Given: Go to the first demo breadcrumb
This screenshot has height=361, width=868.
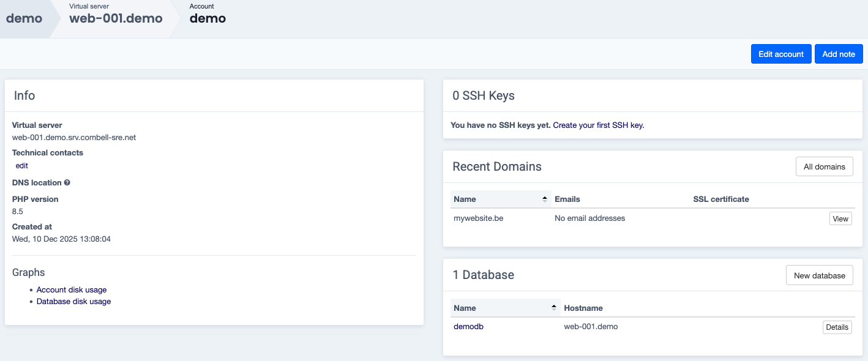Looking at the screenshot, I should pyautogui.click(x=24, y=18).
